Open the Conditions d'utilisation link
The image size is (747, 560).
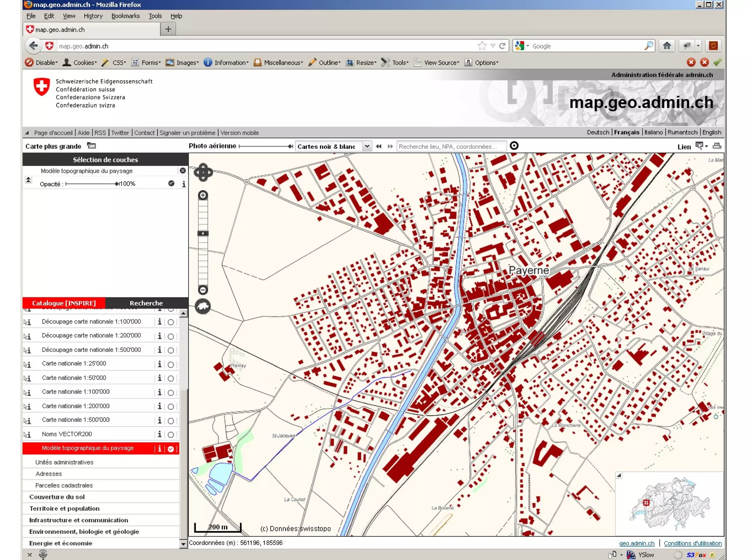coord(692,543)
